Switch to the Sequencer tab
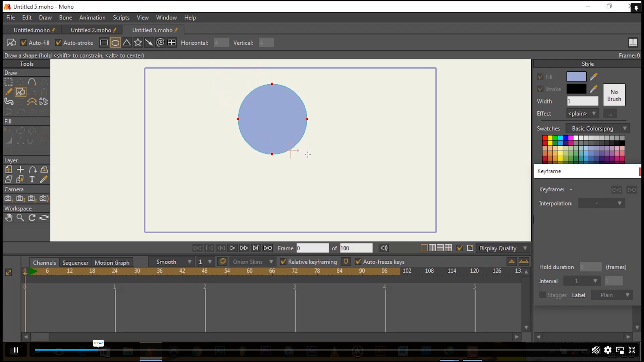Screen dimensions: 644x362 [75, 262]
